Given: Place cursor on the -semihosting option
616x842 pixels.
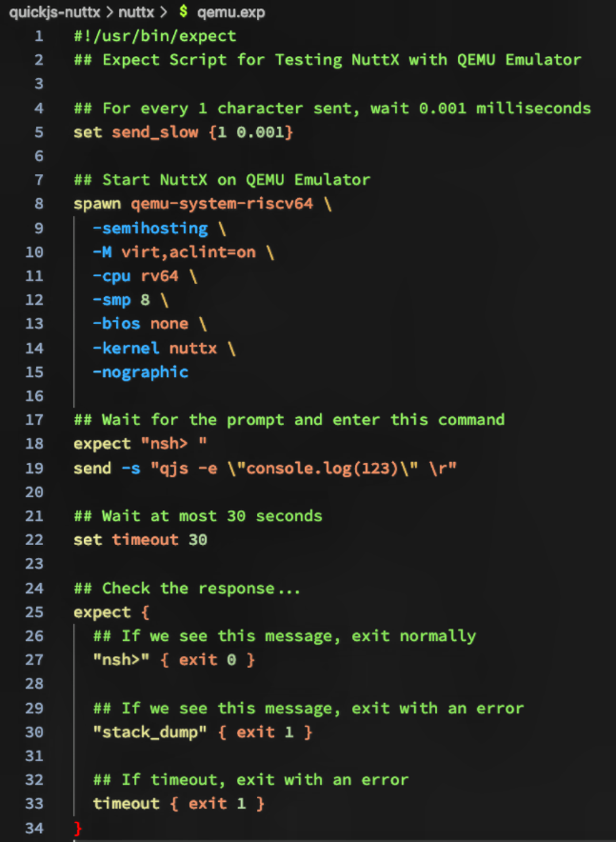Looking at the screenshot, I should point(149,228).
